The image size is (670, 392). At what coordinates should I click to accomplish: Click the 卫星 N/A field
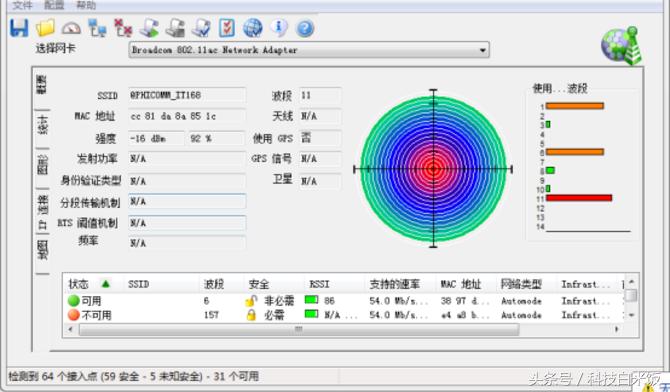click(x=320, y=181)
